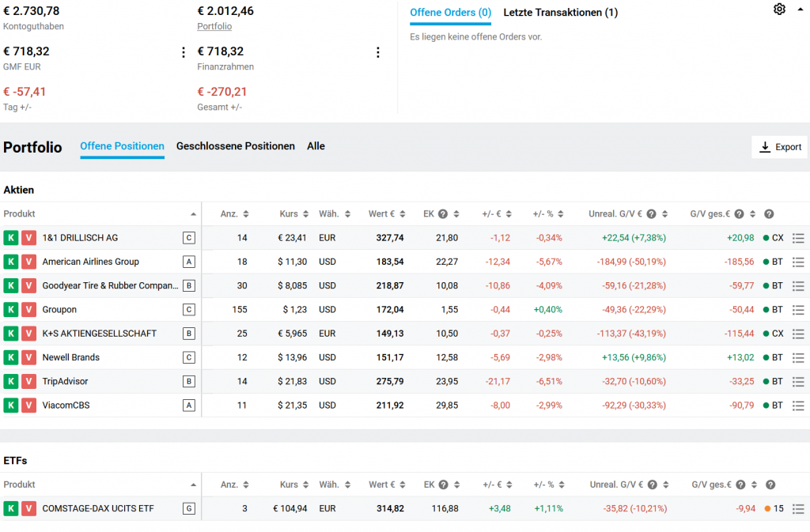Open Newell Brands product row name
This screenshot has width=810, height=532.
(x=71, y=357)
